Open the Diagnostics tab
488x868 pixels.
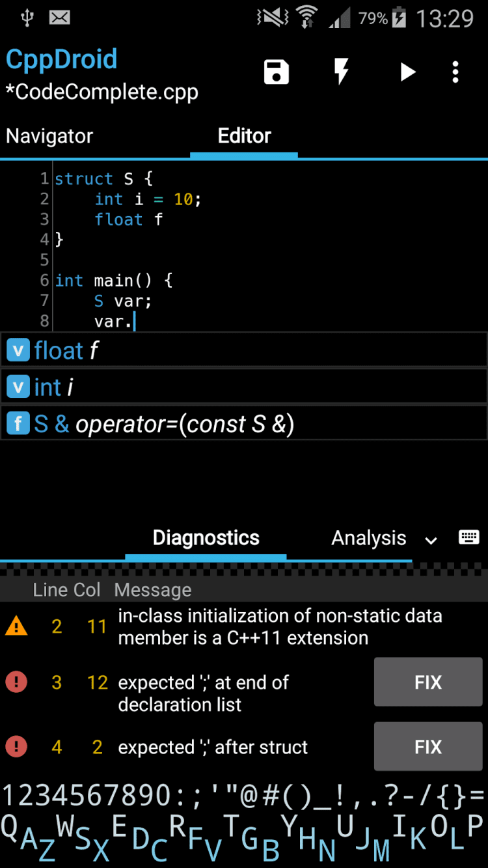(206, 538)
